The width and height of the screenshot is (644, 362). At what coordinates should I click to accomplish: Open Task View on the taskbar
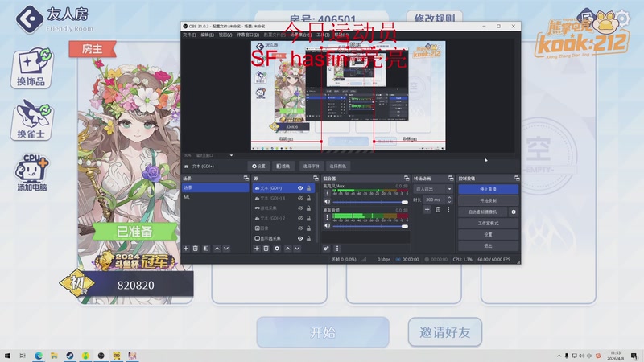click(23, 356)
